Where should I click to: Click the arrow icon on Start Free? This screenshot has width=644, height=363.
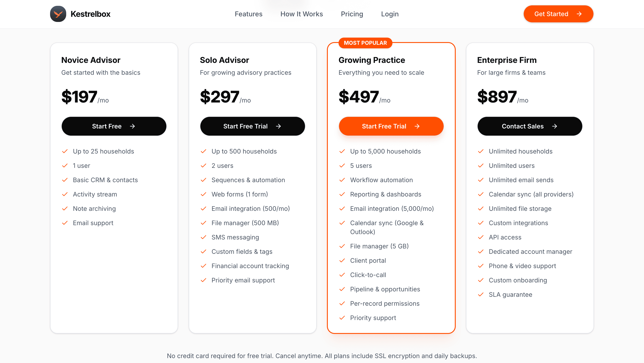click(133, 126)
